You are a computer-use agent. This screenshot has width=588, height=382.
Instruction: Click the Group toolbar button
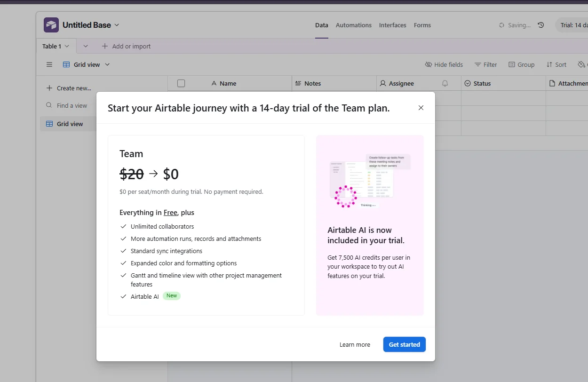point(522,64)
